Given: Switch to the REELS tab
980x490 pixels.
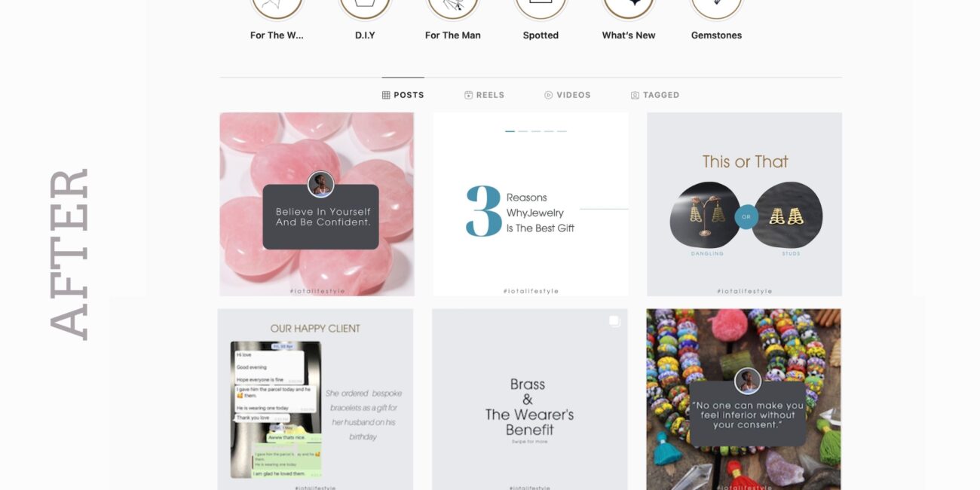Looking at the screenshot, I should click(484, 95).
